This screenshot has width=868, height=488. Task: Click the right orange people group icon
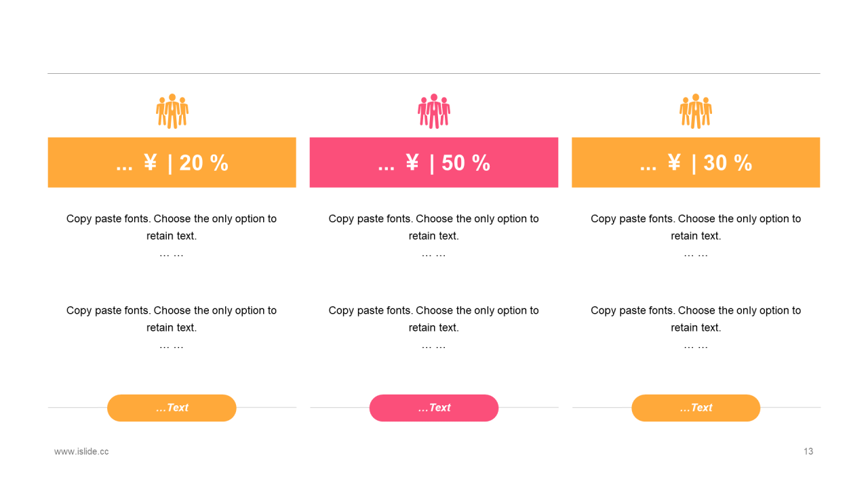click(x=696, y=111)
